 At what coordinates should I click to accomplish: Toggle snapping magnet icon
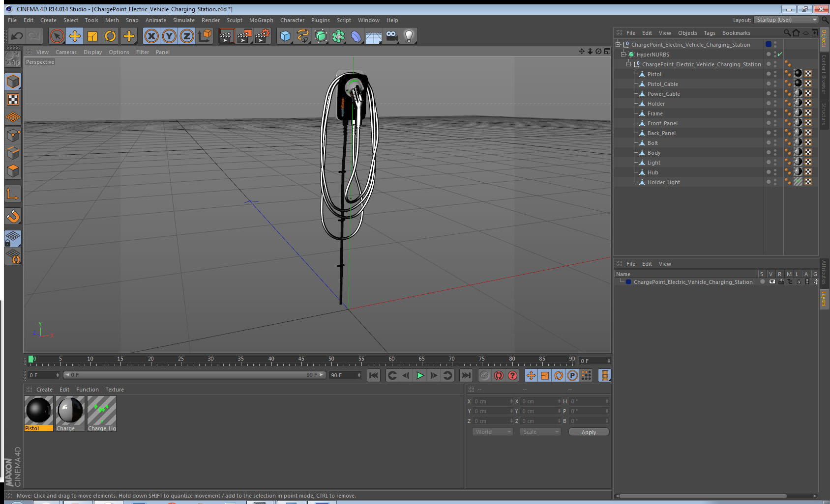13,216
